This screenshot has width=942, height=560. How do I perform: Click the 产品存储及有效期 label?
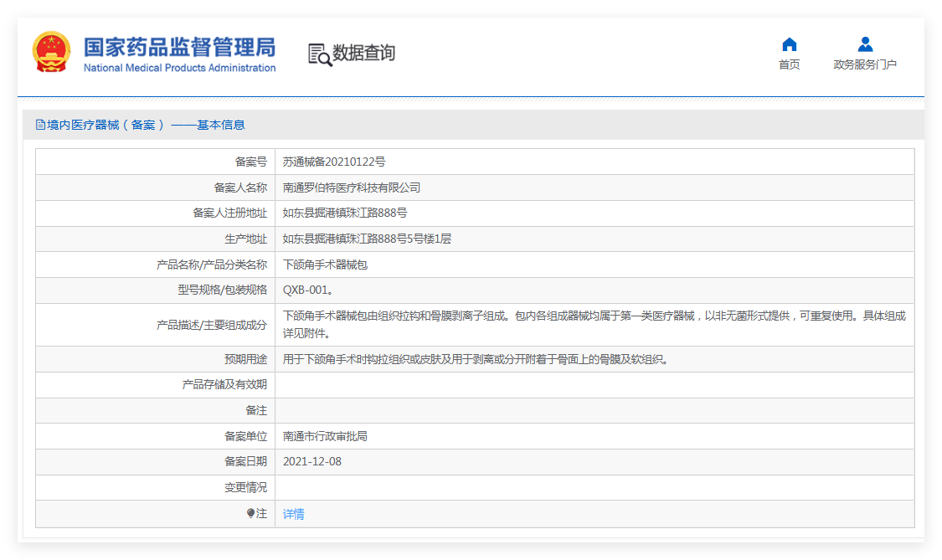[224, 384]
